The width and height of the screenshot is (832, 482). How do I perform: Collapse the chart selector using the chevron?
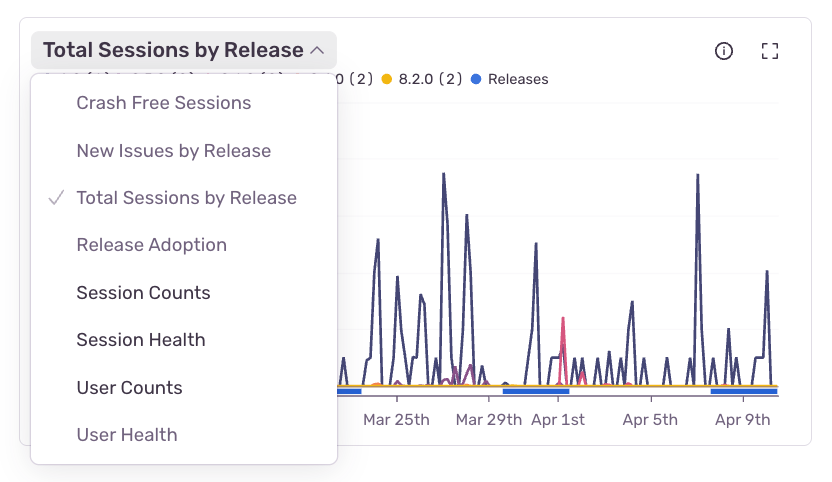pyautogui.click(x=317, y=50)
